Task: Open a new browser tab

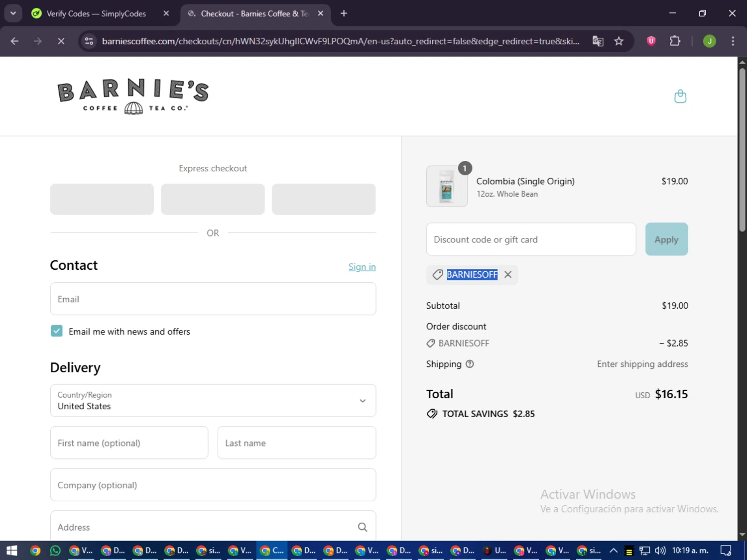Action: [344, 13]
